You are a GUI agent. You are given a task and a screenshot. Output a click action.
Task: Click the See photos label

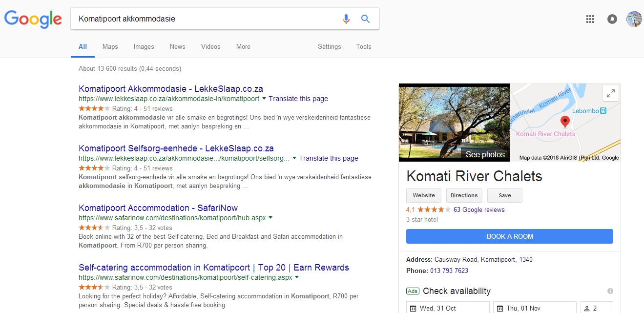coord(485,154)
